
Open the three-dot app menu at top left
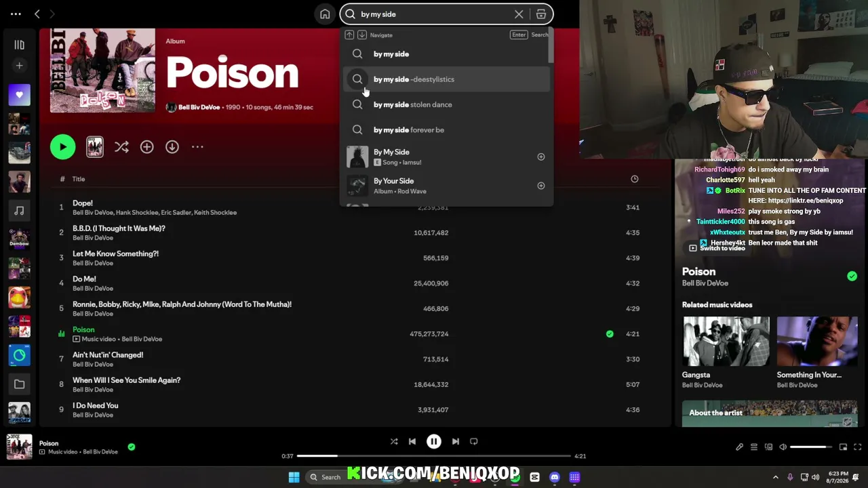[16, 14]
